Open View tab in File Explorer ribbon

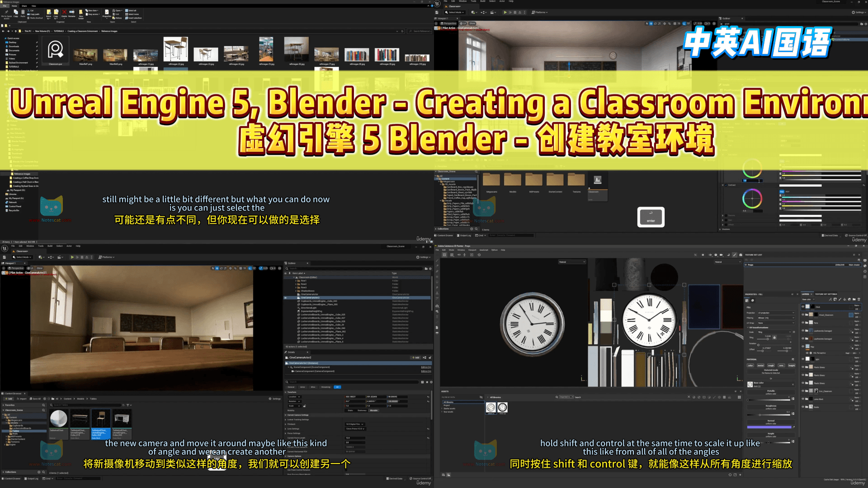click(x=33, y=6)
